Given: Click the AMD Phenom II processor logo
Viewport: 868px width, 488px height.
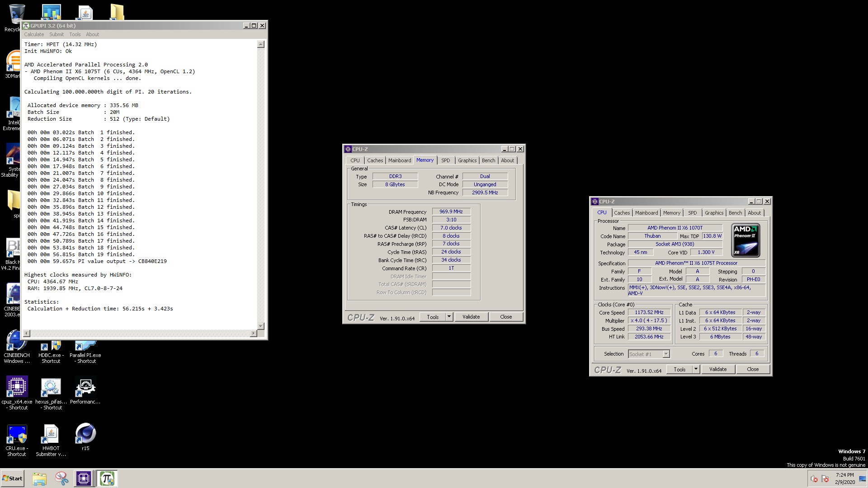Looking at the screenshot, I should point(745,240).
